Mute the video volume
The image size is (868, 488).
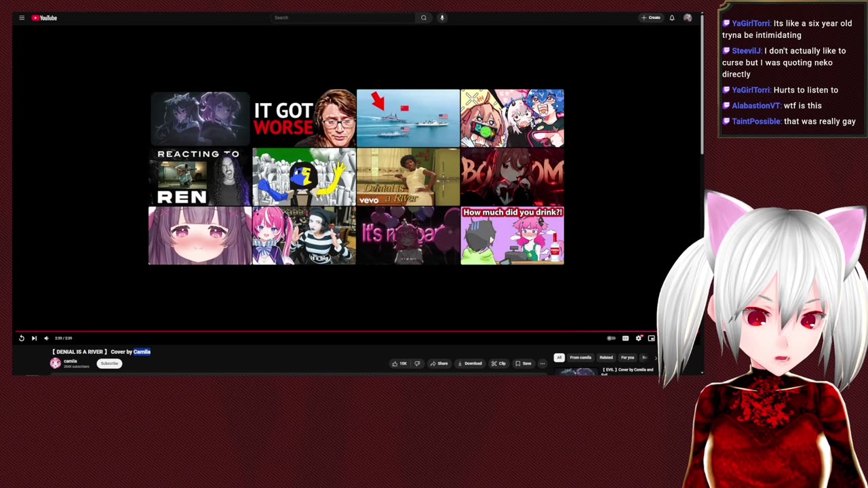(x=46, y=338)
